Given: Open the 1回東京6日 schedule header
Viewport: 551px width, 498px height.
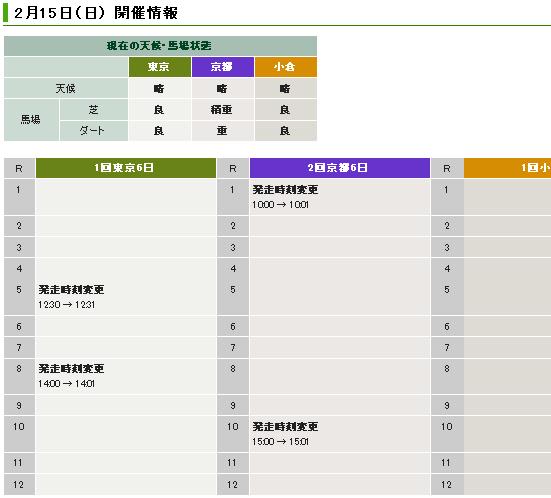Looking at the screenshot, I should point(126,168).
